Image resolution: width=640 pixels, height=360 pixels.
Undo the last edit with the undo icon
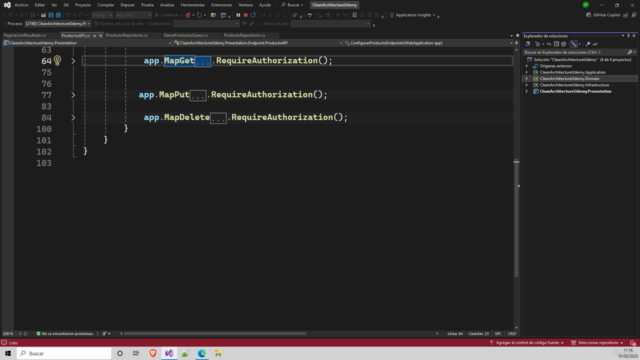tap(68, 15)
